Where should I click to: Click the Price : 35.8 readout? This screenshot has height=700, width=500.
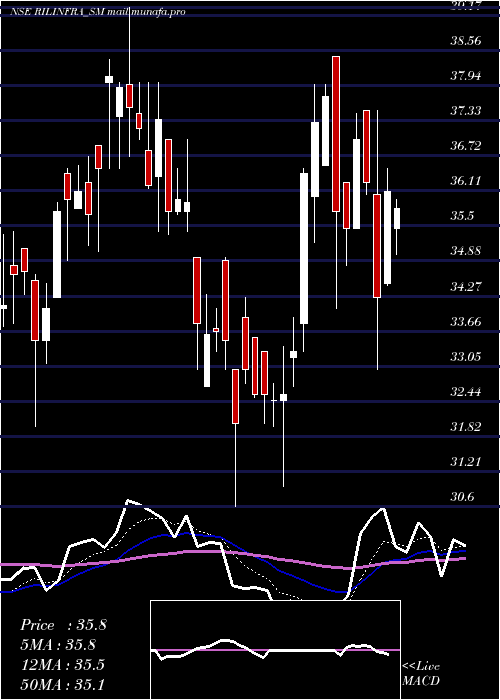click(63, 625)
